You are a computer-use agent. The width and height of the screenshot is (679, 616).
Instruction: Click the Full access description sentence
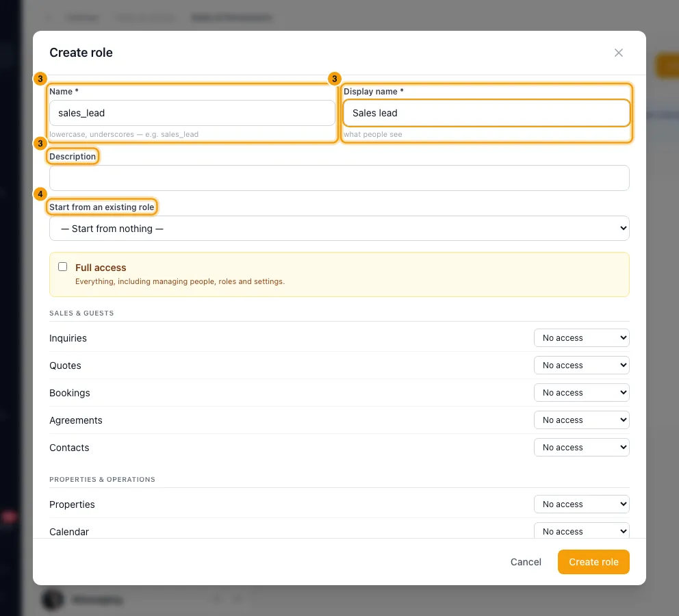coord(180,281)
